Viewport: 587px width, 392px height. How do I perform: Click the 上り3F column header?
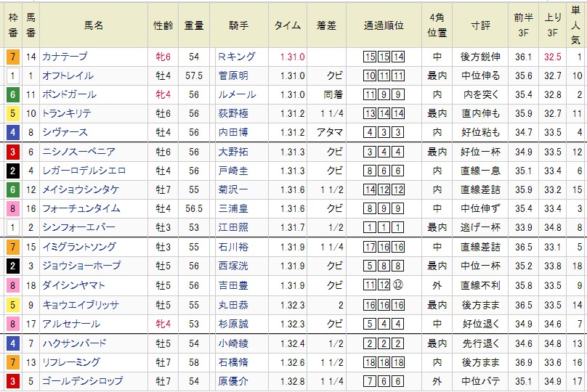point(553,25)
